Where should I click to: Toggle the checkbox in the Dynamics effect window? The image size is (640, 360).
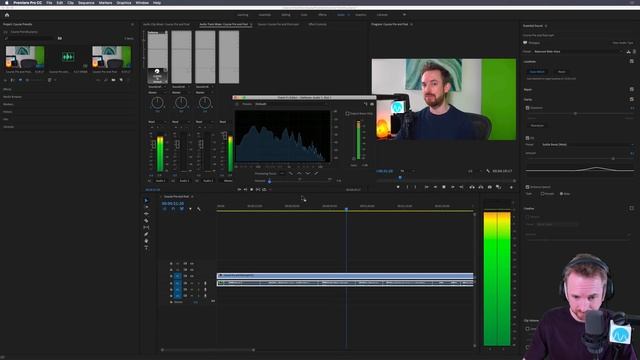pos(347,113)
